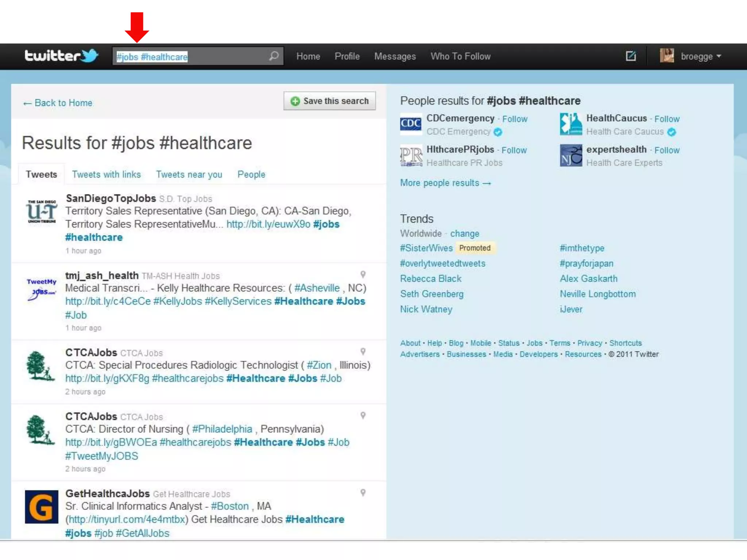Open SanDiegoTopJobs username
The image size is (747, 560).
[x=111, y=198]
